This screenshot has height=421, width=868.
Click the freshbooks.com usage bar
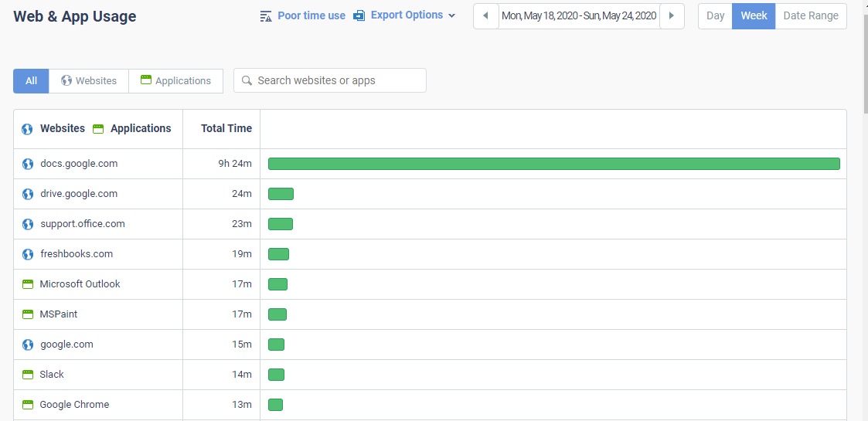(278, 254)
